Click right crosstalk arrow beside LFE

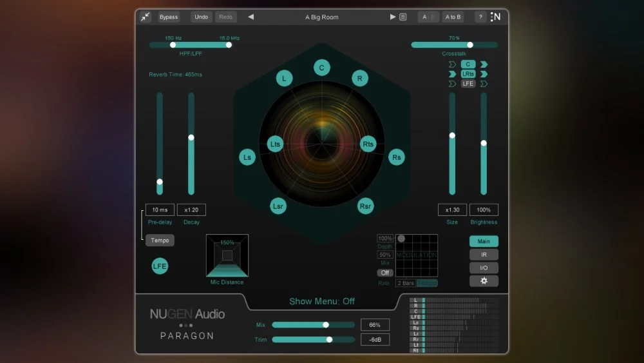tap(484, 84)
